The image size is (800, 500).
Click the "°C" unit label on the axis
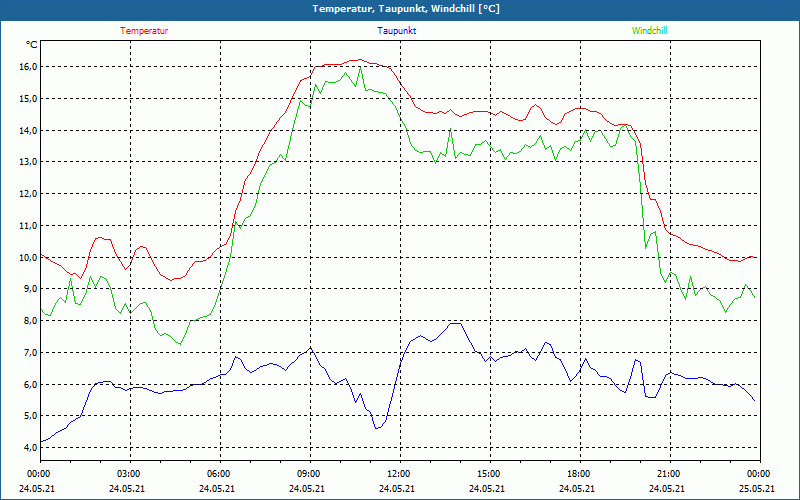pyautogui.click(x=32, y=45)
